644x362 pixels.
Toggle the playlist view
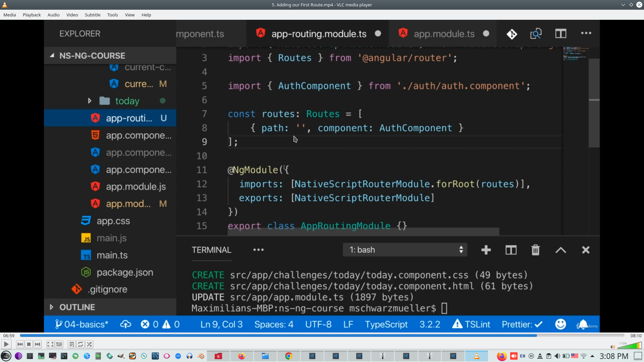(x=71, y=344)
